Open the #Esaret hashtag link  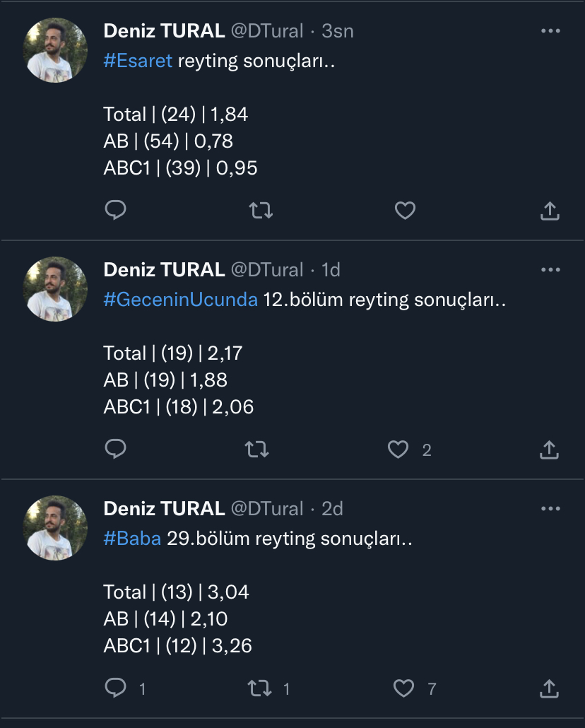click(x=138, y=61)
